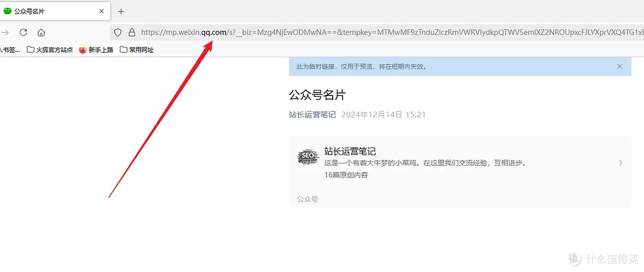Click the WeChat favicon on the tab
Screen dimensions: 644x272
(7, 11)
